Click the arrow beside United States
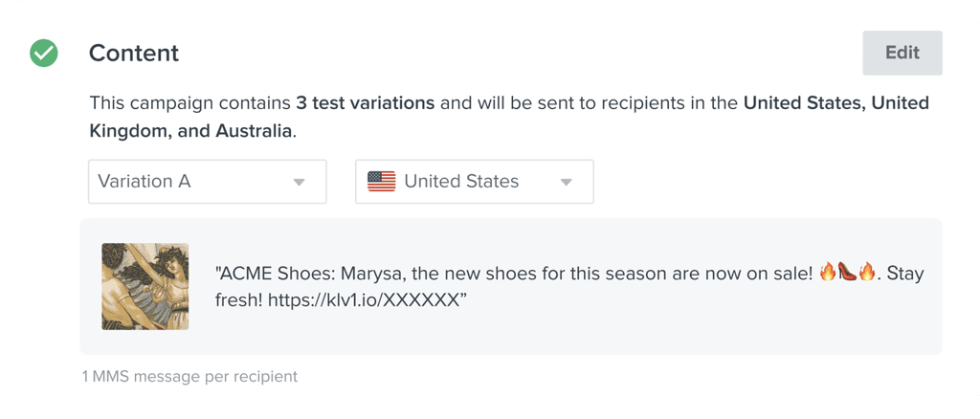 pos(567,183)
